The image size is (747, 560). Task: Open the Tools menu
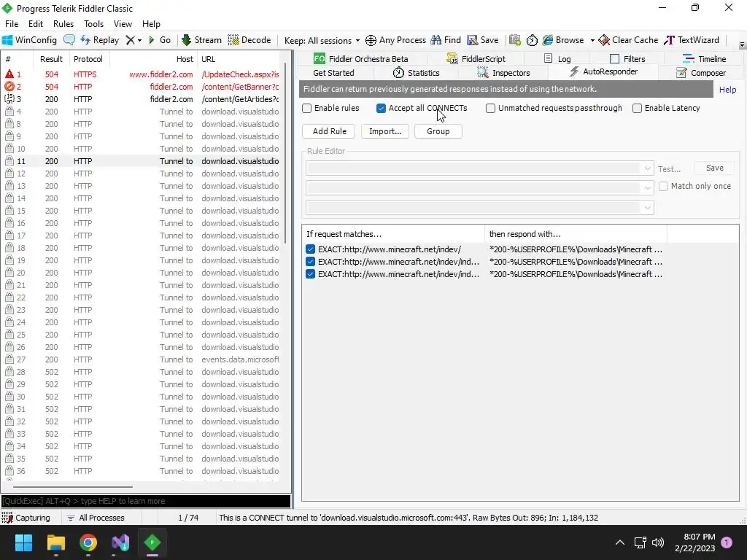pyautogui.click(x=94, y=24)
